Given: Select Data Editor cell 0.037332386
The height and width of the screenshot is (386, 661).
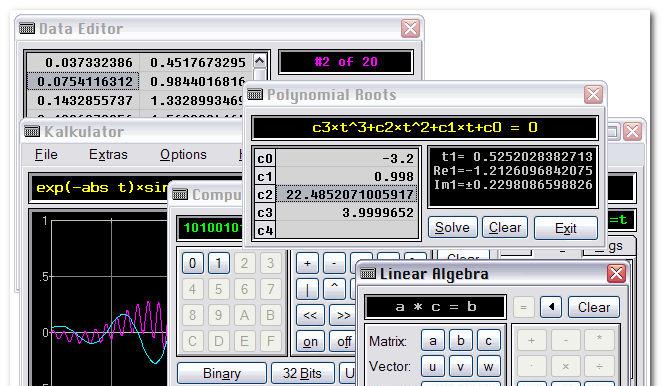Looking at the screenshot, I should [x=83, y=62].
